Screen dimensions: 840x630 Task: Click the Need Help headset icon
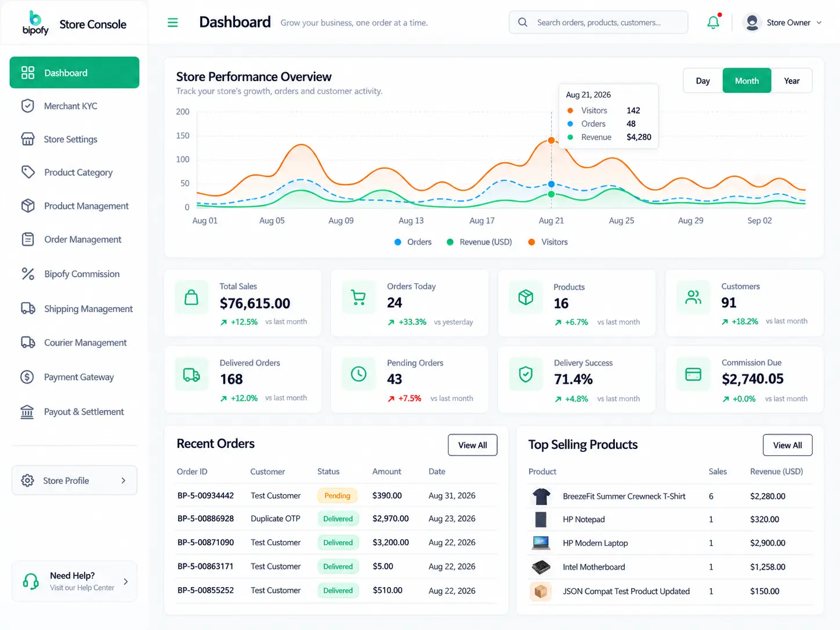(31, 581)
